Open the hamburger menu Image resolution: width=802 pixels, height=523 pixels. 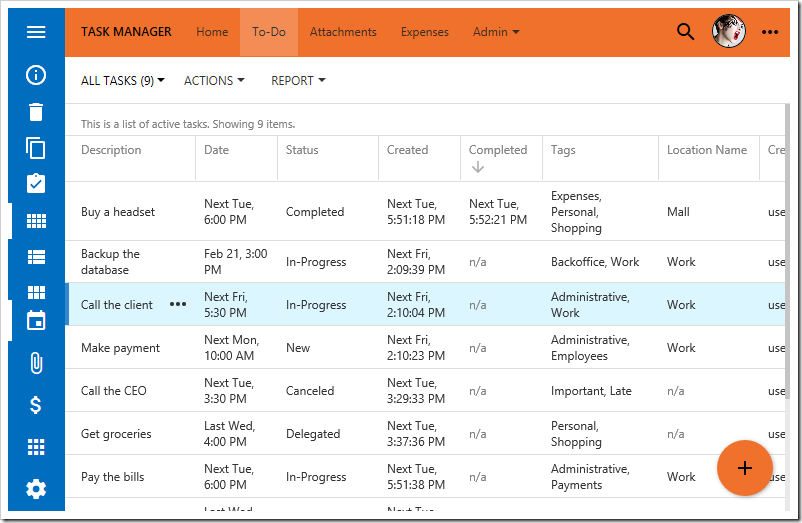pos(36,32)
